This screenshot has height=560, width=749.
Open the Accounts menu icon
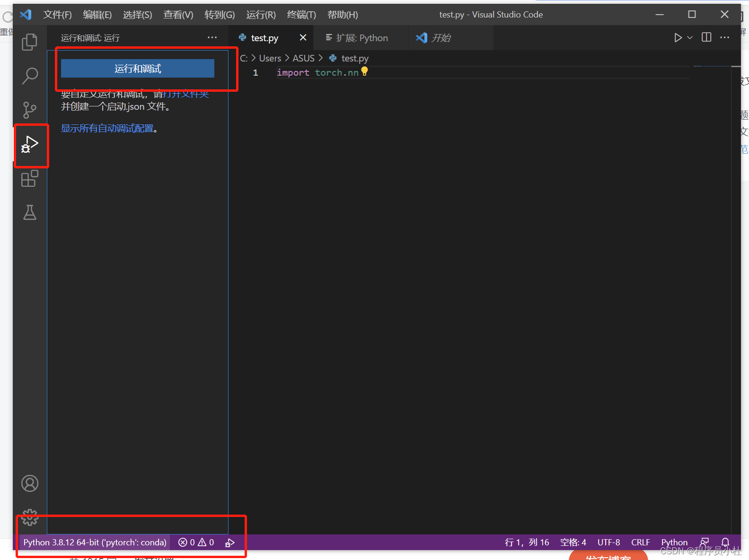pyautogui.click(x=30, y=483)
